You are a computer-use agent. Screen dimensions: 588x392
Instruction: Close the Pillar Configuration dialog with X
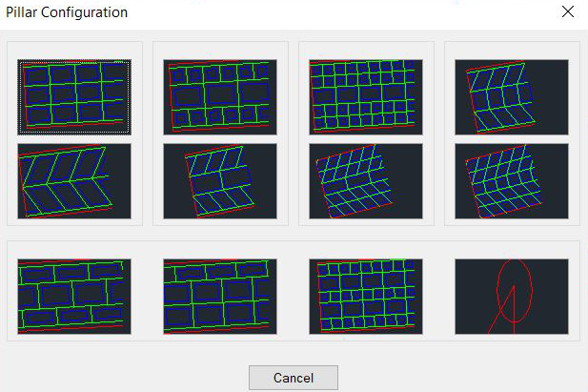tap(568, 12)
